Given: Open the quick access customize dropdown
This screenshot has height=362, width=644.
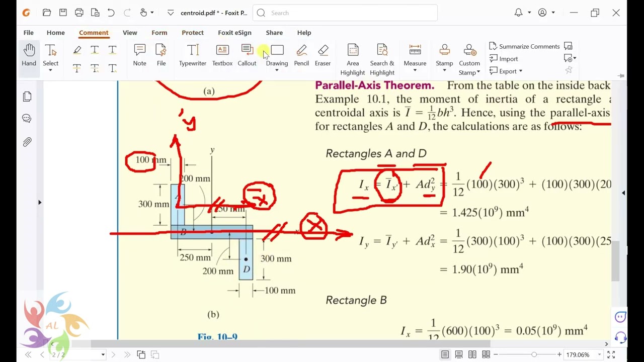Looking at the screenshot, I should click(171, 13).
